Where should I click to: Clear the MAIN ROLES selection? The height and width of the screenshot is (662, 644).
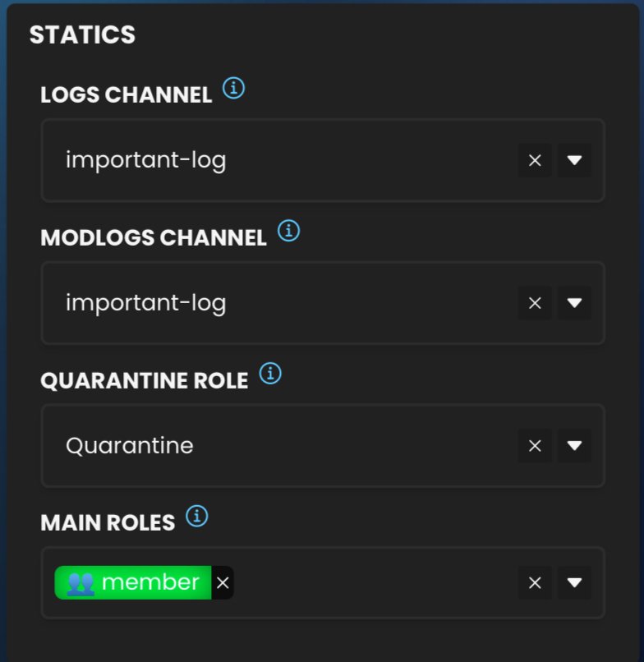point(535,582)
